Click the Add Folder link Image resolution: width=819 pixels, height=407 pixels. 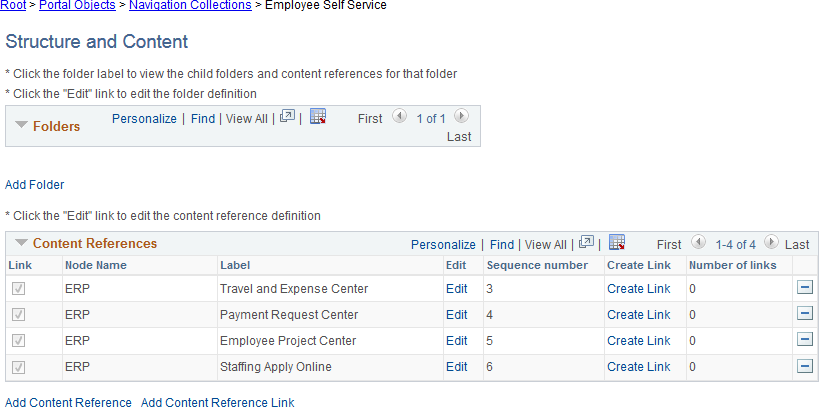pos(34,185)
